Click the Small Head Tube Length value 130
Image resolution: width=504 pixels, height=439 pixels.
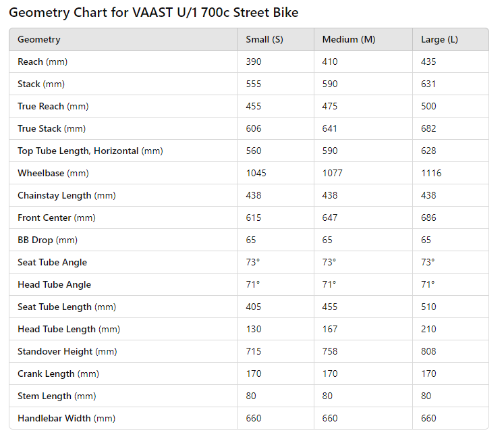[254, 329]
